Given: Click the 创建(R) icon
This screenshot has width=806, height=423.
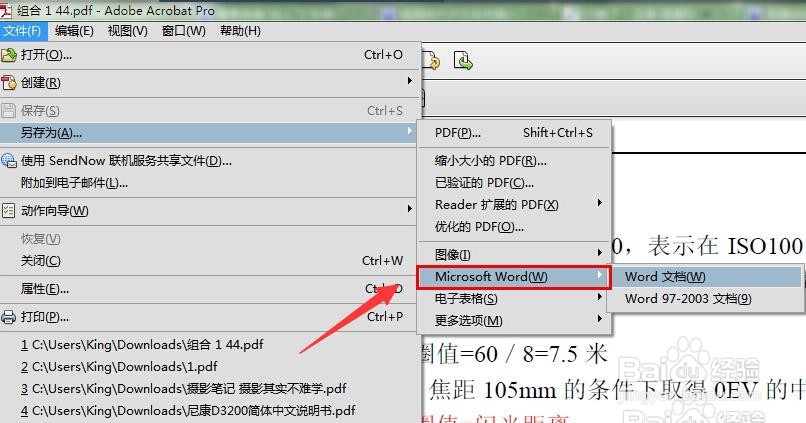Looking at the screenshot, I should point(9,82).
